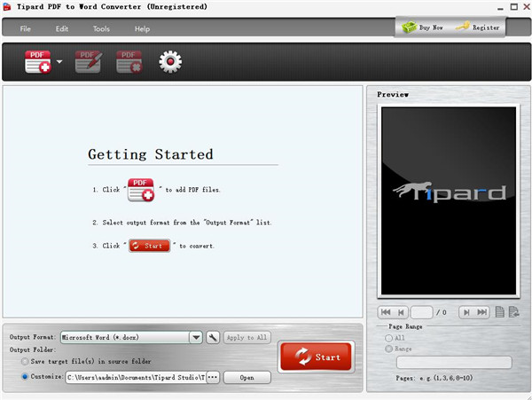Click the 'Output Folder:' label
The width and height of the screenshot is (532, 400).
click(33, 349)
